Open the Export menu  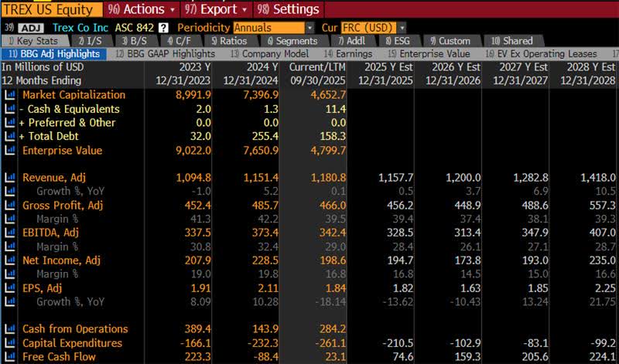tap(217, 9)
